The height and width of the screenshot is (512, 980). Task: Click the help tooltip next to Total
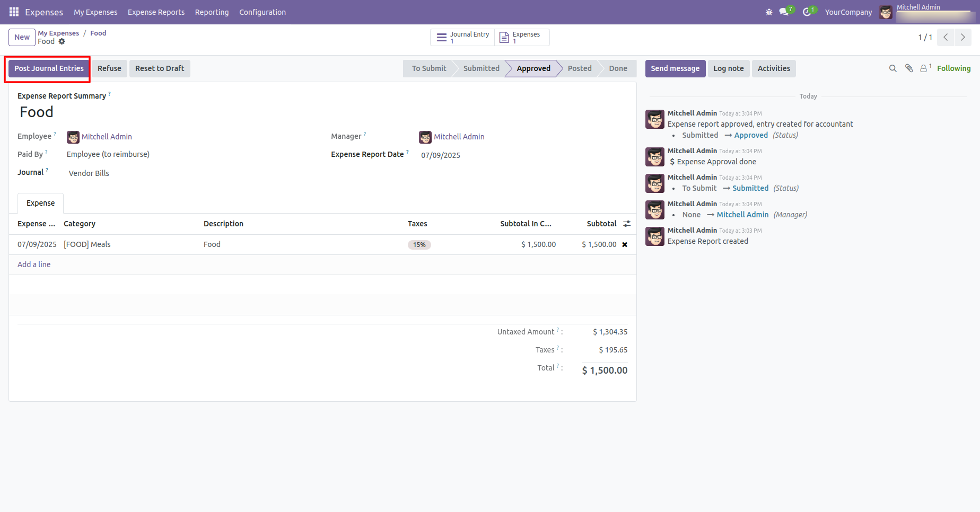(558, 366)
